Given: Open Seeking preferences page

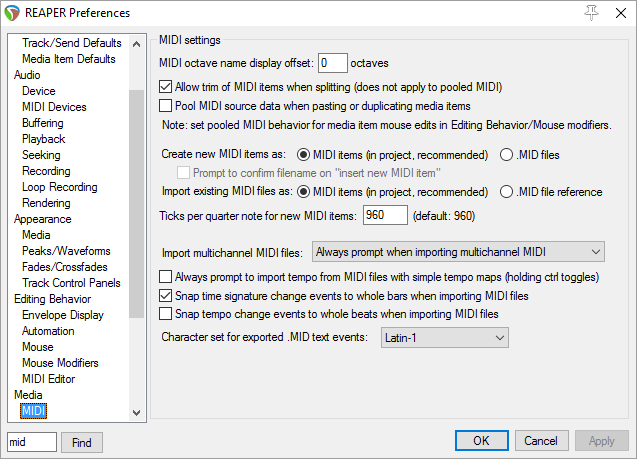Looking at the screenshot, I should click(41, 155).
